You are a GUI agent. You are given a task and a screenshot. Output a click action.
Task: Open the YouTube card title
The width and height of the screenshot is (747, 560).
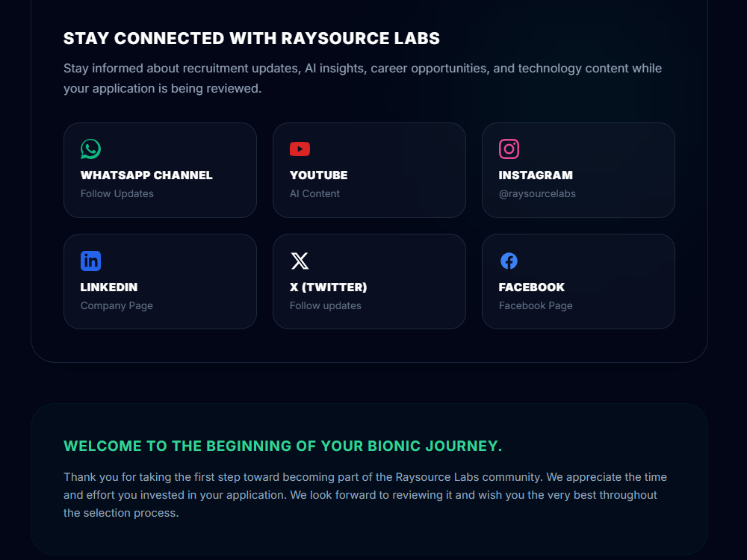pos(319,175)
